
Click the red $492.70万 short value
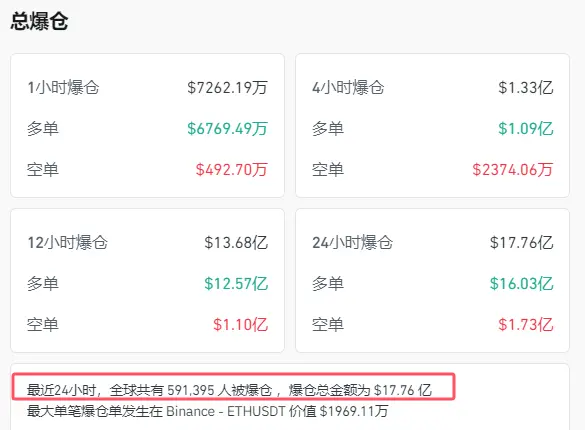coord(232,170)
